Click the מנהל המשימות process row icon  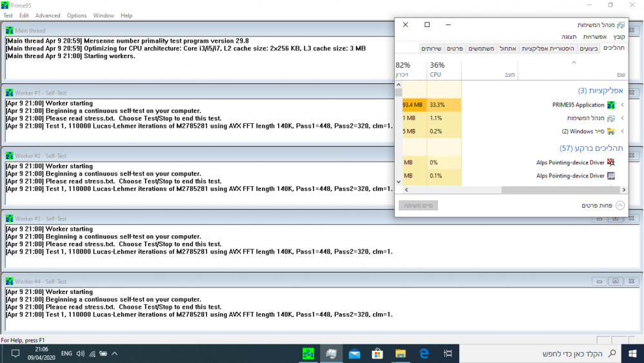tap(611, 118)
